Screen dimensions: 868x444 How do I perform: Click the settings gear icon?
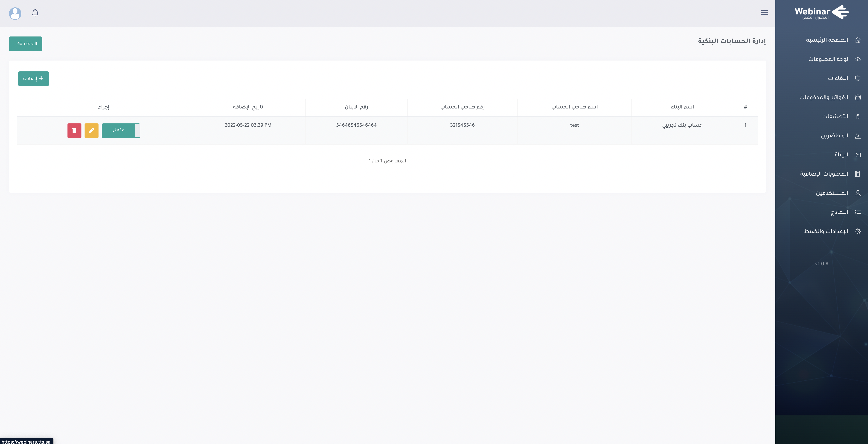tap(858, 231)
